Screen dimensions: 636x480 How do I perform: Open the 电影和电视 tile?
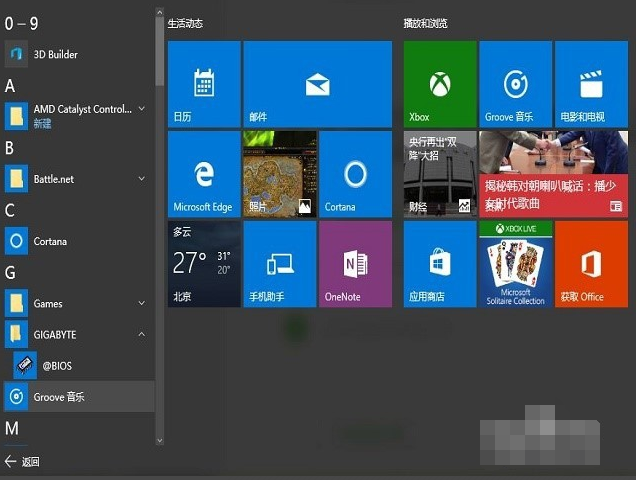[x=591, y=84]
